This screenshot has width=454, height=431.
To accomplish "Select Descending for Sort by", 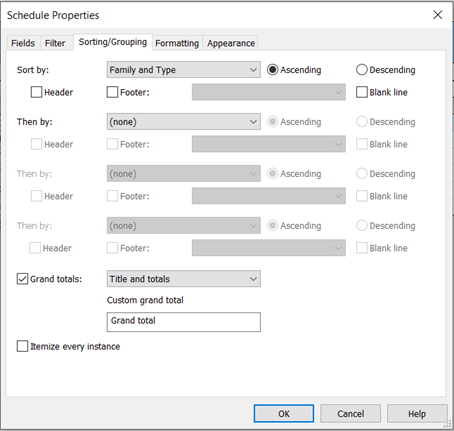I will [x=362, y=70].
